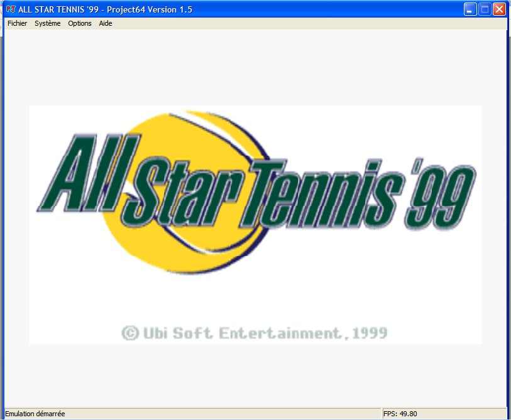Click the Project64 title bar icon
The height and width of the screenshot is (420, 511).
[11, 9]
